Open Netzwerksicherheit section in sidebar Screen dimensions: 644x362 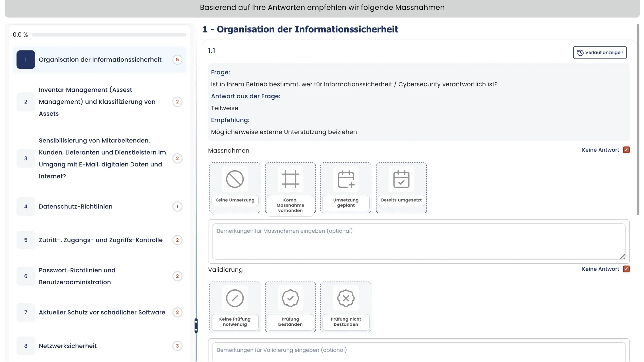coord(68,346)
